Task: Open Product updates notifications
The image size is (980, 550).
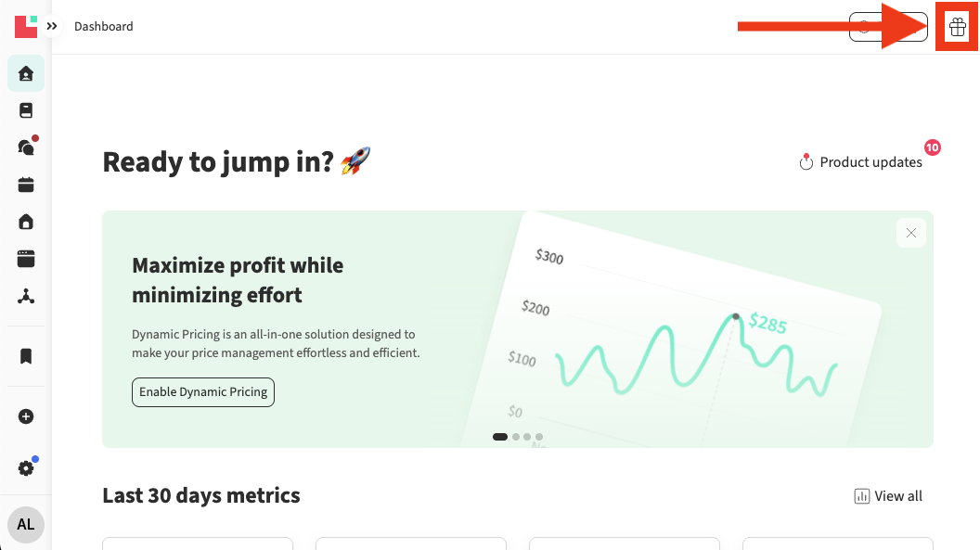Action: 861,162
